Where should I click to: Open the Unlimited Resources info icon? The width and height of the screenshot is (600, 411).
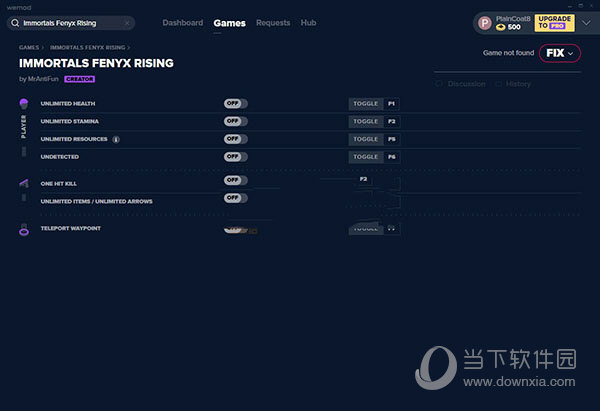coord(116,139)
